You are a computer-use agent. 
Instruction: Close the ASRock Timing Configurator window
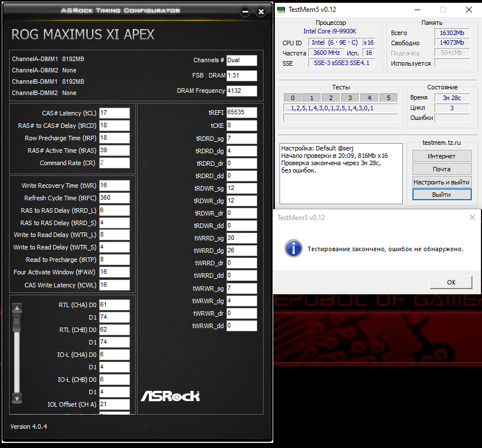[x=261, y=12]
